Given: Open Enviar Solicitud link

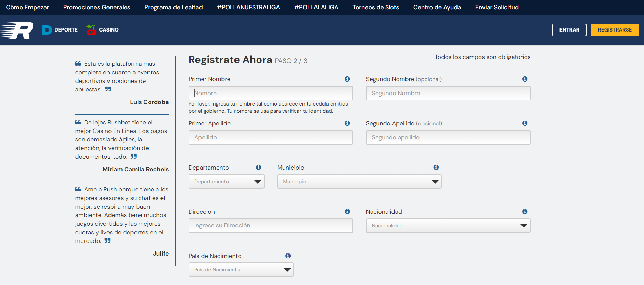Looking at the screenshot, I should point(497,7).
